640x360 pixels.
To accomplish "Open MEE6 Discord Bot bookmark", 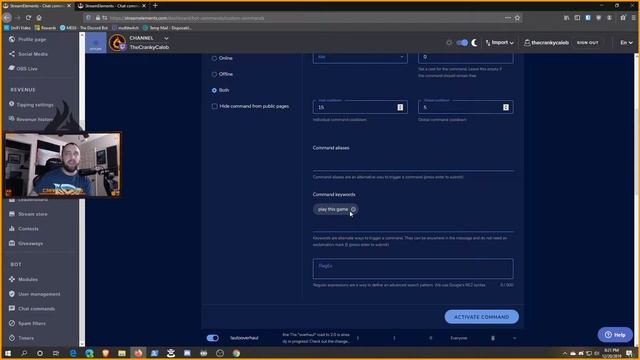I will pyautogui.click(x=84, y=28).
